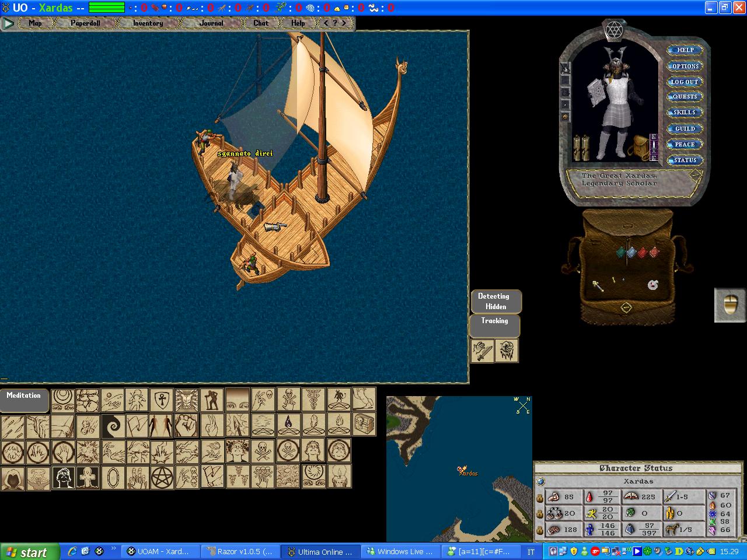Select the spyglass on the ship deck
Viewport: 747px width, 560px height.
[275, 226]
